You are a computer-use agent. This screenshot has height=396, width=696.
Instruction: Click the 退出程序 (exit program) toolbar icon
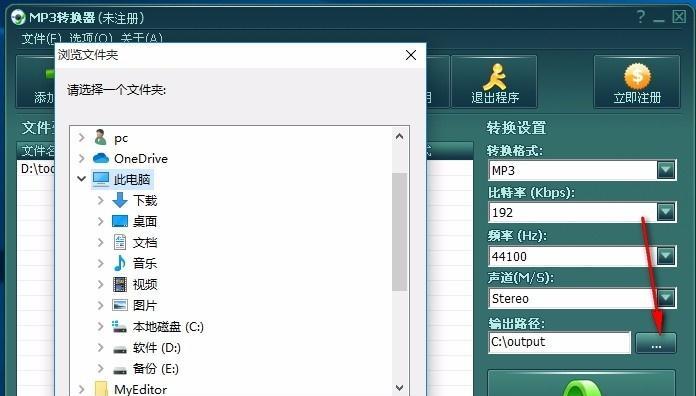pos(494,76)
